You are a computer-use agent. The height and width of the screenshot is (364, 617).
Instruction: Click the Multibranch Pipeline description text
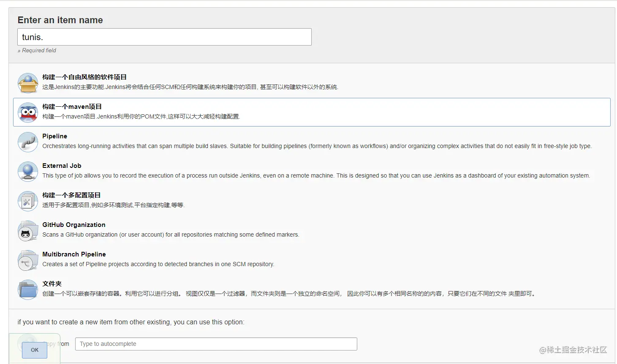click(158, 264)
